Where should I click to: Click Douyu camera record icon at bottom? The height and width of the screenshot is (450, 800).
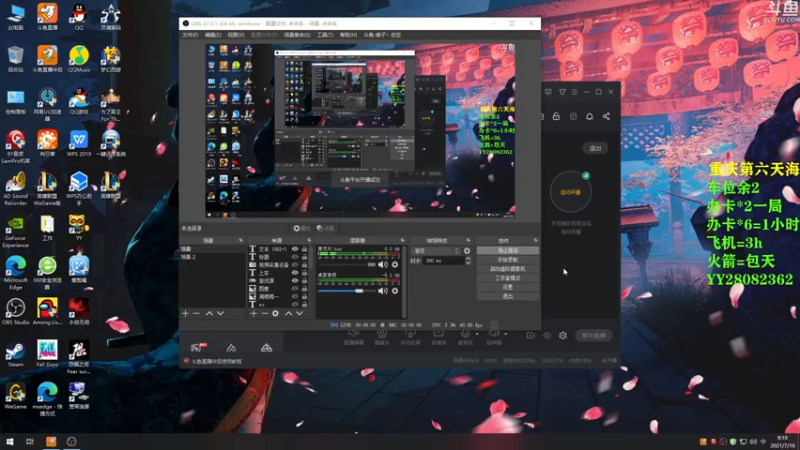point(530,335)
